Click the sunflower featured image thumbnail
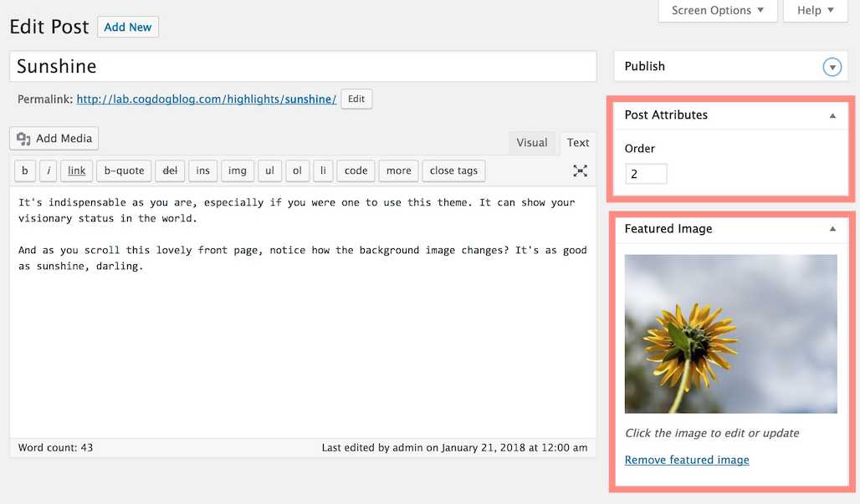 pyautogui.click(x=729, y=333)
